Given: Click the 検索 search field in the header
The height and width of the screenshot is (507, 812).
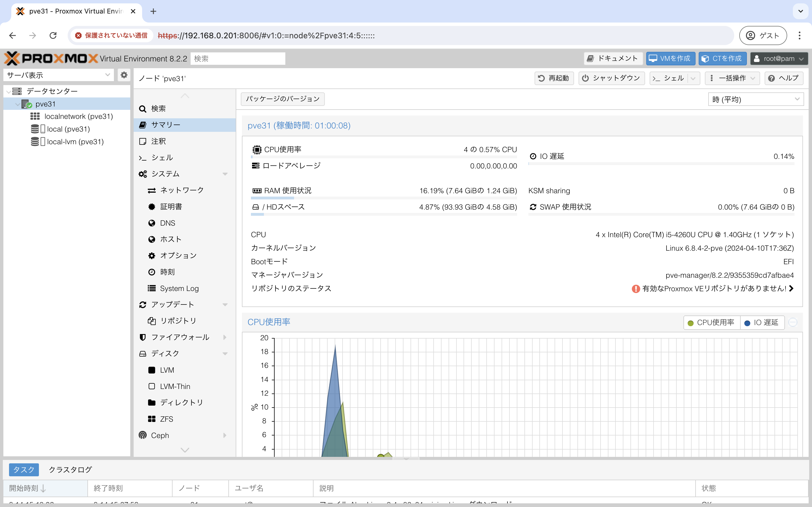Looking at the screenshot, I should (238, 59).
